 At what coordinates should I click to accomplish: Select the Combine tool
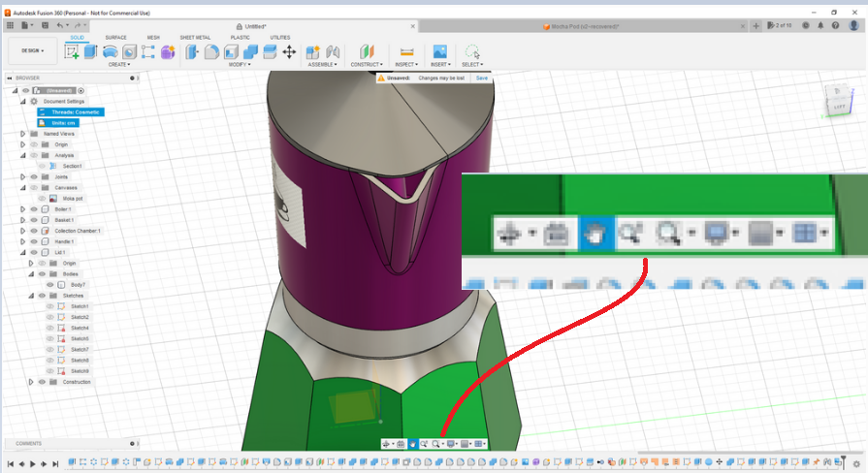(250, 52)
